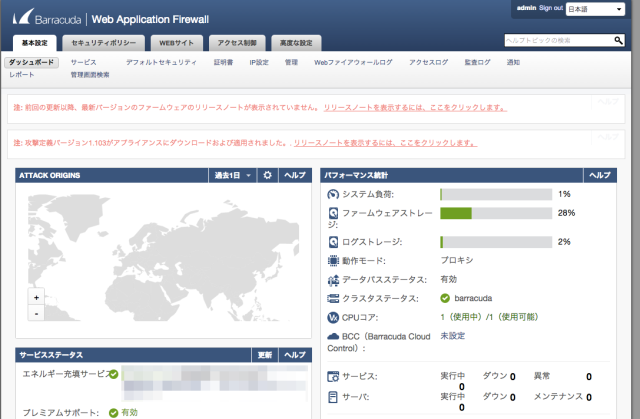
Task: Click the help search magnifier icon
Action: click(x=618, y=40)
